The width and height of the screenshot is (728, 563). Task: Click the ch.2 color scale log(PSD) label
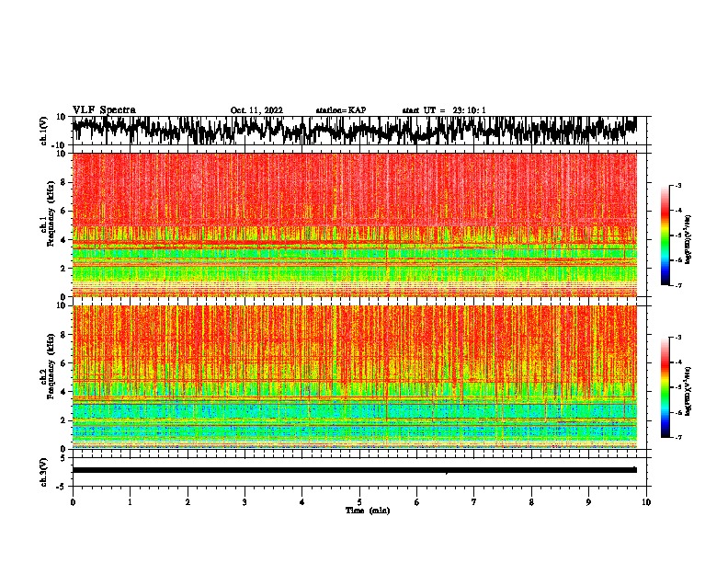tap(688, 391)
